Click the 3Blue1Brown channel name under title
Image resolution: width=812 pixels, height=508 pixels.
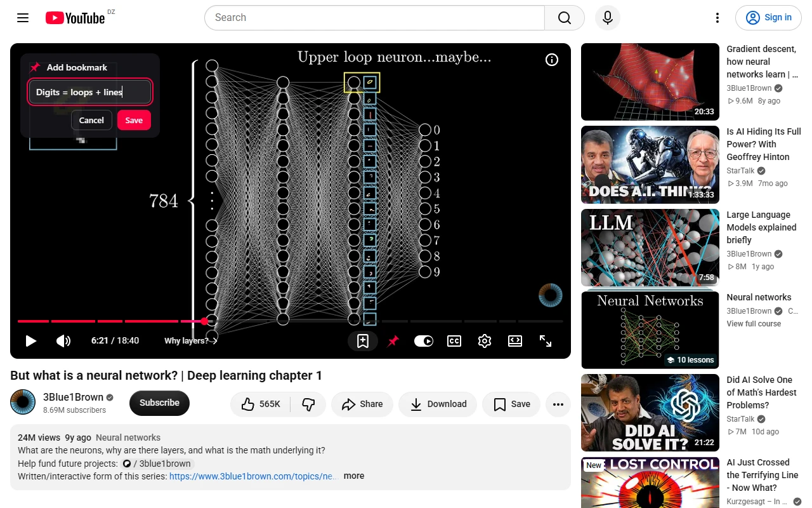click(x=73, y=397)
